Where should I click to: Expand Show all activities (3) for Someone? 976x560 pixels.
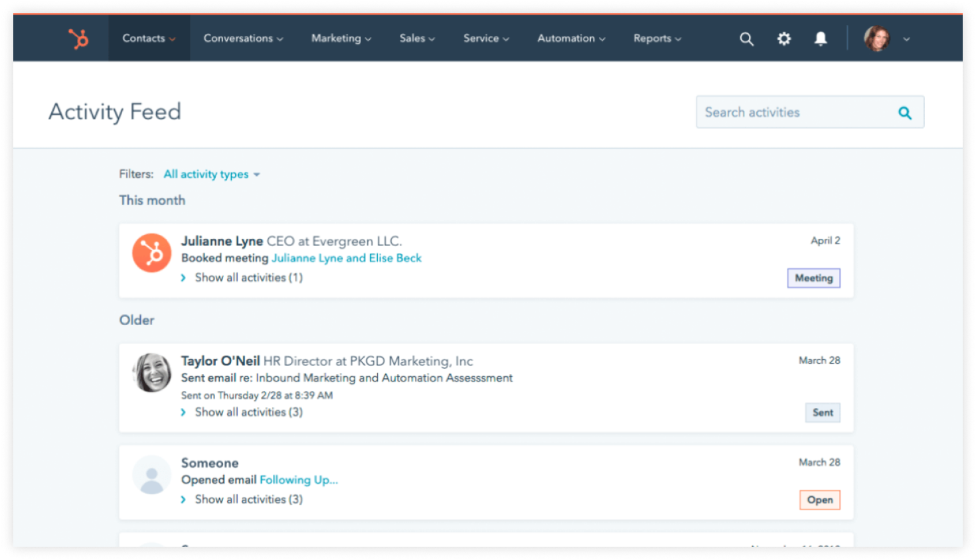[248, 500]
